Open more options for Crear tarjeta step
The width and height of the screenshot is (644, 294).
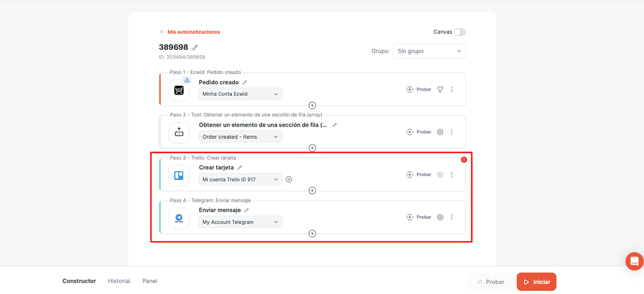tap(452, 174)
